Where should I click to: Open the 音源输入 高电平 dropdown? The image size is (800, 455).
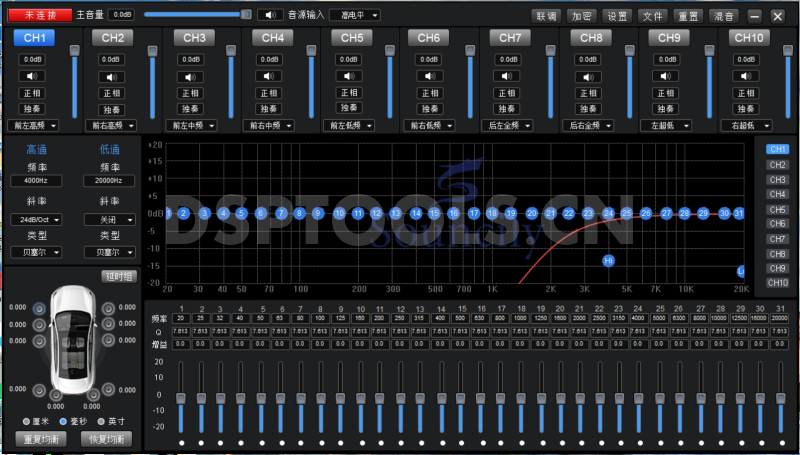(355, 15)
